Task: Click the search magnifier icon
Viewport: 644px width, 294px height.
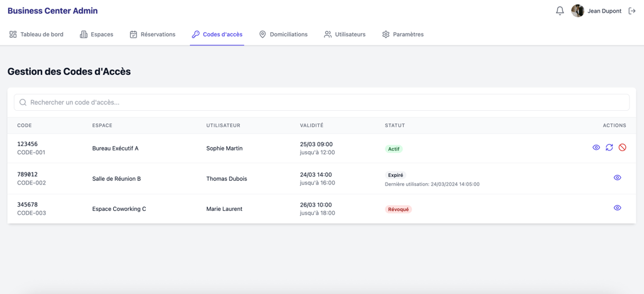Action: tap(23, 103)
